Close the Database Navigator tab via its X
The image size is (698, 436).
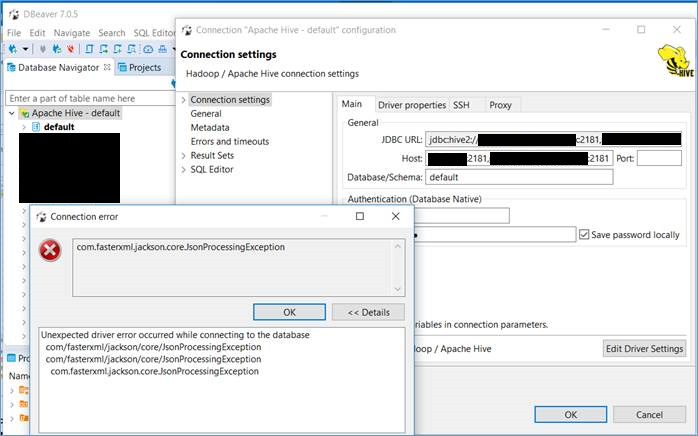[107, 67]
